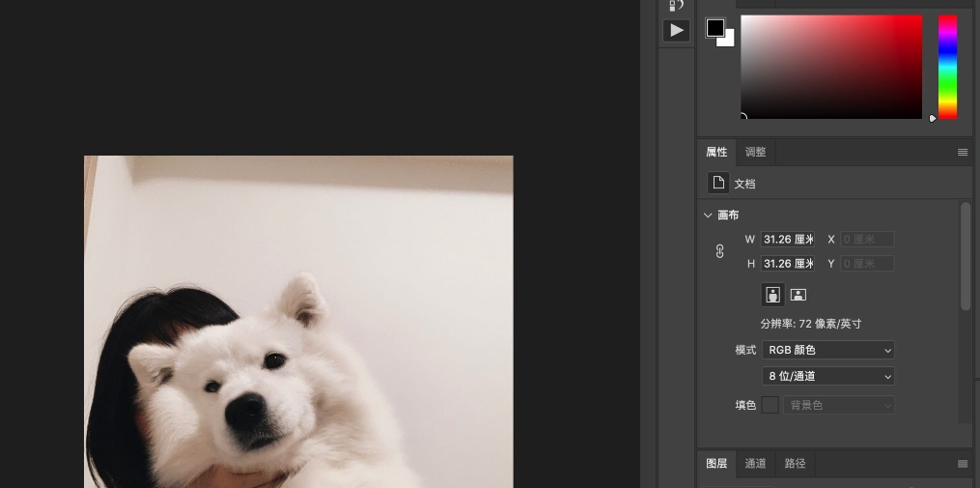
Task: Open the 图层 panel options menu
Action: [963, 464]
